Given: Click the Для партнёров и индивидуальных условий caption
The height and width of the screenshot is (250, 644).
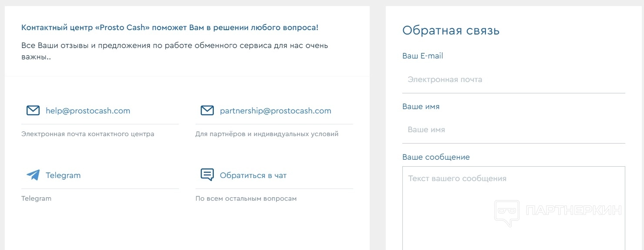Looking at the screenshot, I should 267,134.
